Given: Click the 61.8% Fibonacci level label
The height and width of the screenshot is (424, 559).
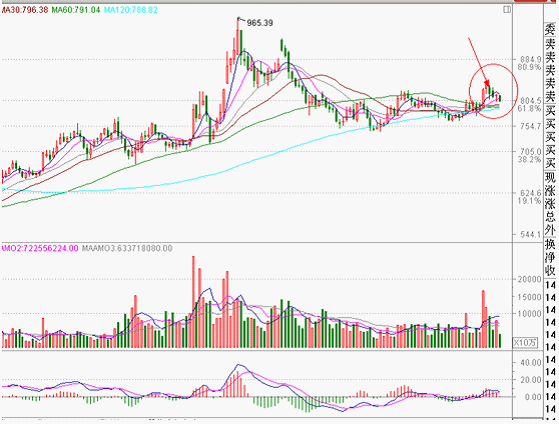Looking at the screenshot, I should (529, 108).
